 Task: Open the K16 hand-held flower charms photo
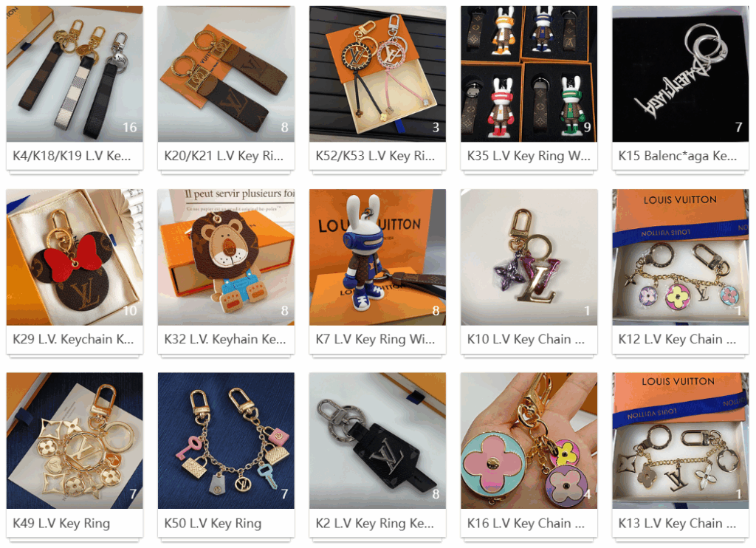pos(529,440)
